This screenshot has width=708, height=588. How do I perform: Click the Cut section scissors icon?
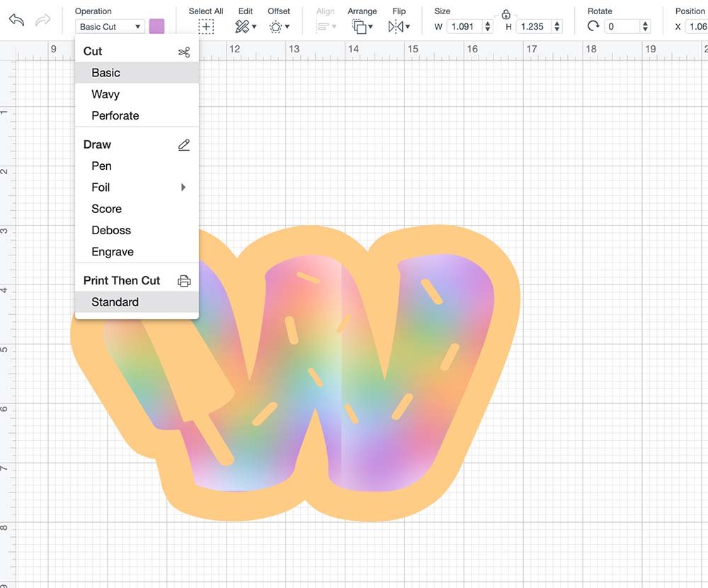pos(184,52)
